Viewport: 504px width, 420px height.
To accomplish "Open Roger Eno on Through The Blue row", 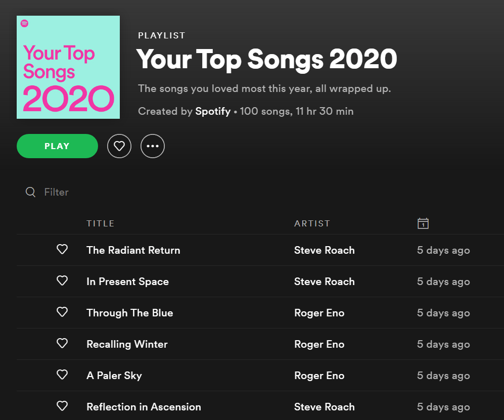I will 319,313.
